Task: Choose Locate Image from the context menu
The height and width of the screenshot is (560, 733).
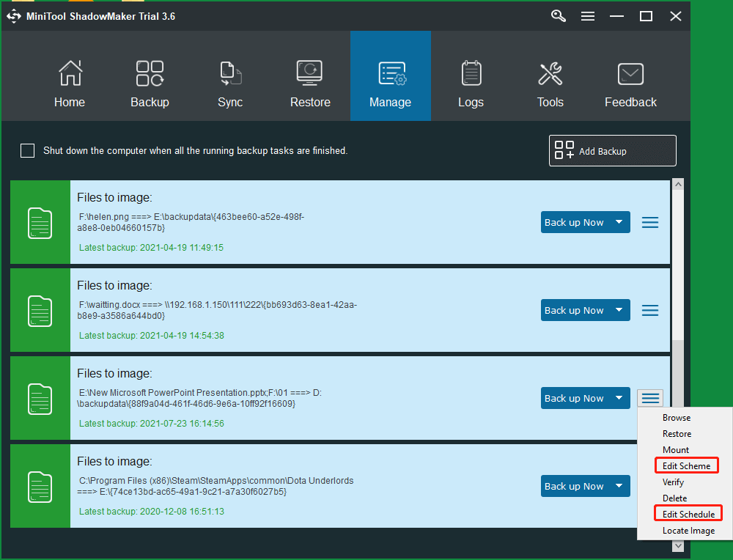Action: (688, 531)
